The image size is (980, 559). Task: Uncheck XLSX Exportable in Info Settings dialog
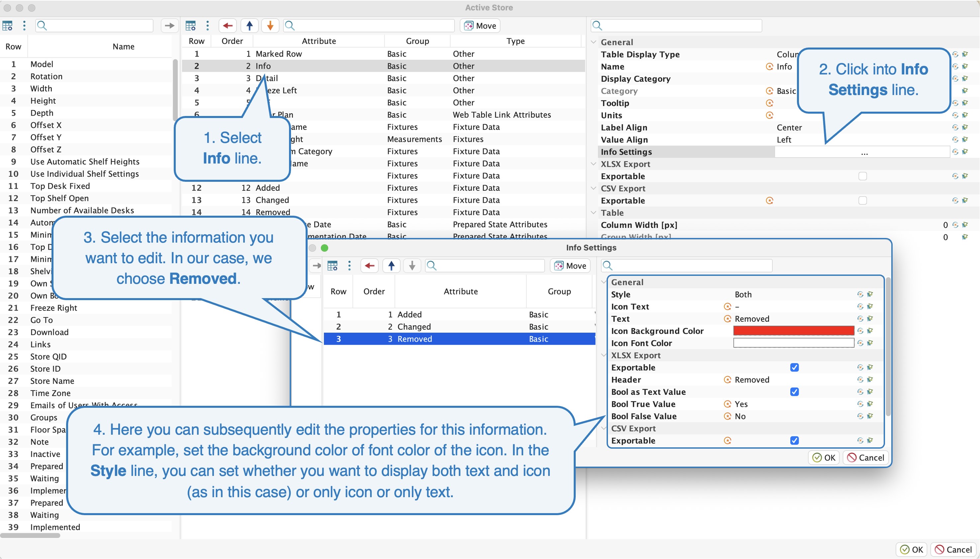795,368
